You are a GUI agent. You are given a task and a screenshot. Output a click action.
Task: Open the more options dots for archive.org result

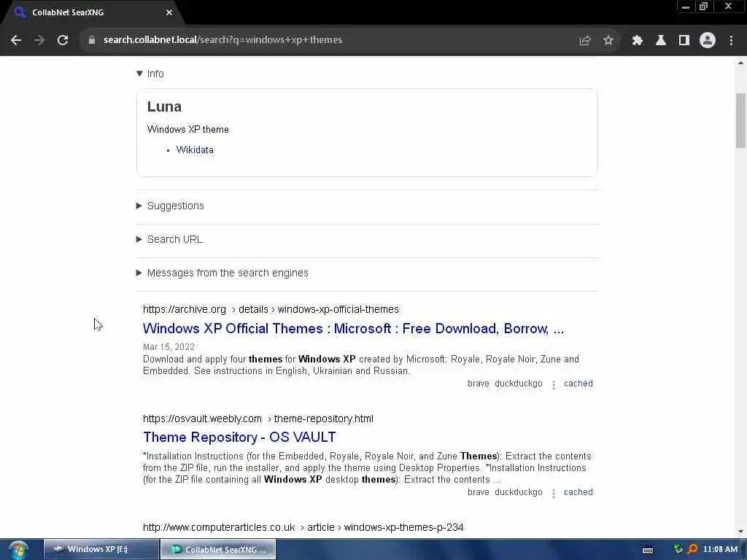(553, 385)
